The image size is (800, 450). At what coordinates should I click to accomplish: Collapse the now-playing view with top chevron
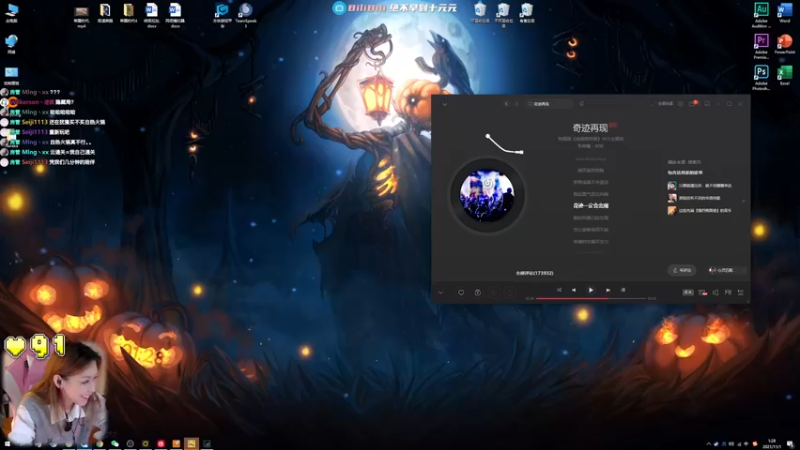(444, 104)
